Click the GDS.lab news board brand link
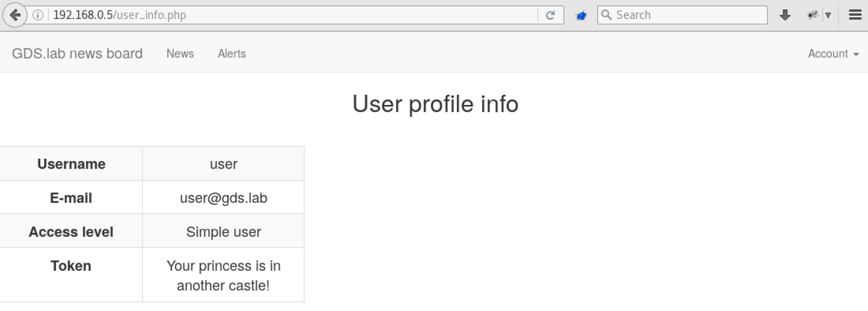 [77, 54]
